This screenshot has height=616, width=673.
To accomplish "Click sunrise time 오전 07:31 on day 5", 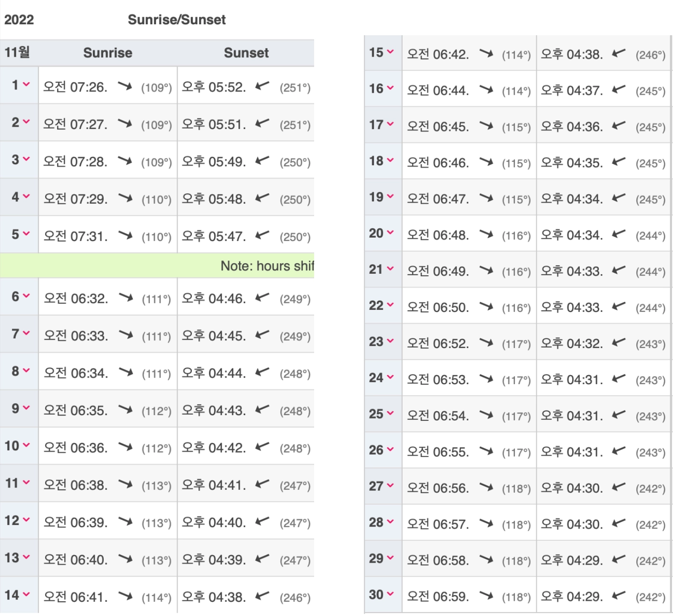I will tap(76, 236).
